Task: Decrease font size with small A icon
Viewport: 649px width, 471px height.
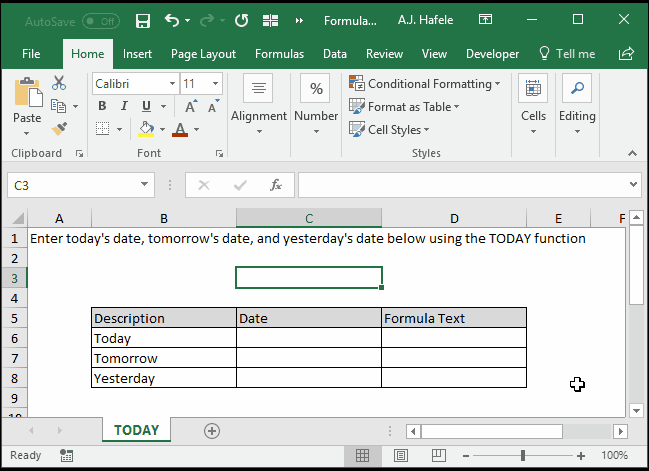Action: 214,106
